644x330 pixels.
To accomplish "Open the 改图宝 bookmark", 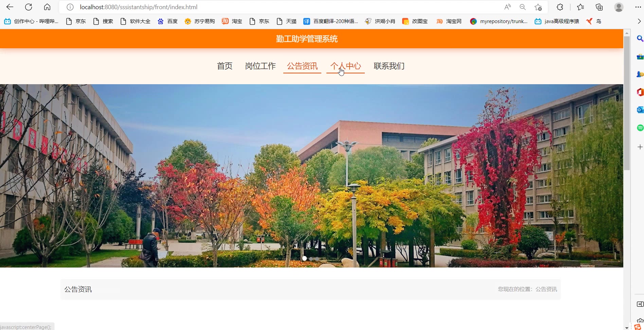I will point(415,21).
